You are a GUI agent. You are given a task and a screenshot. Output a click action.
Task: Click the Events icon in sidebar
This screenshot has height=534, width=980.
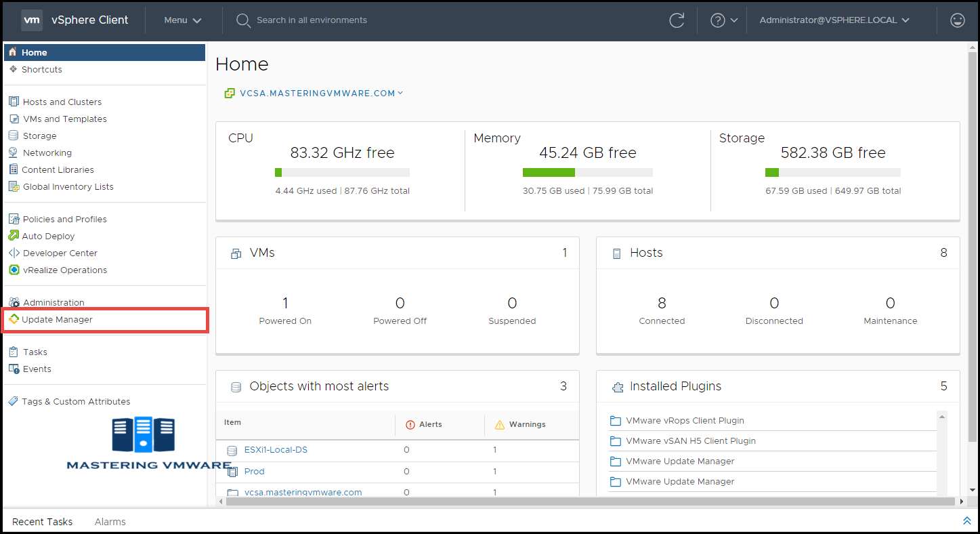point(14,369)
